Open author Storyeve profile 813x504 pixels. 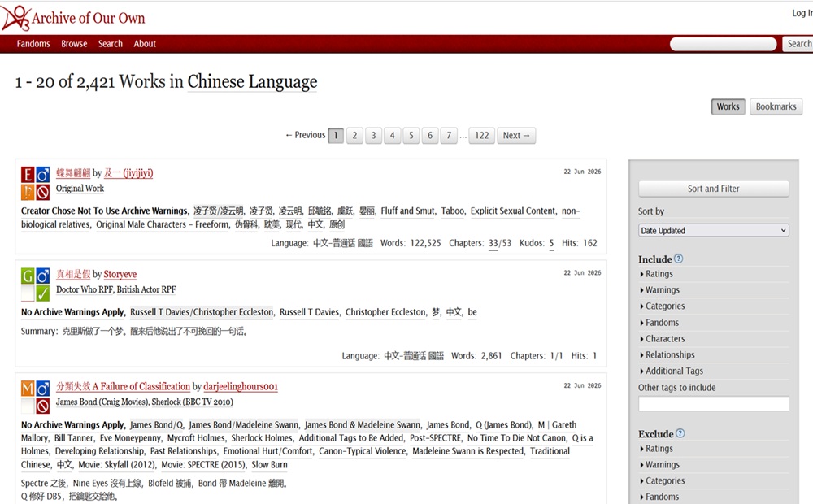[120, 274]
